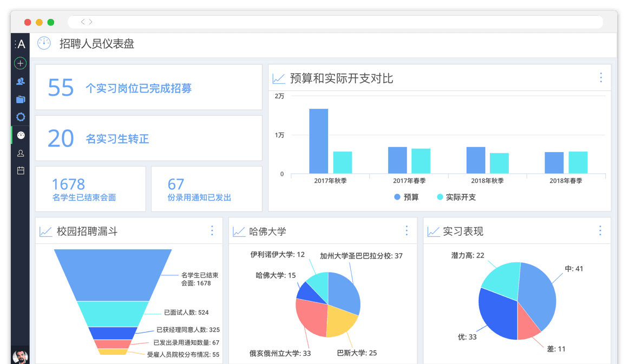
Task: Open the 20 名实习生转正 card
Action: (x=148, y=138)
